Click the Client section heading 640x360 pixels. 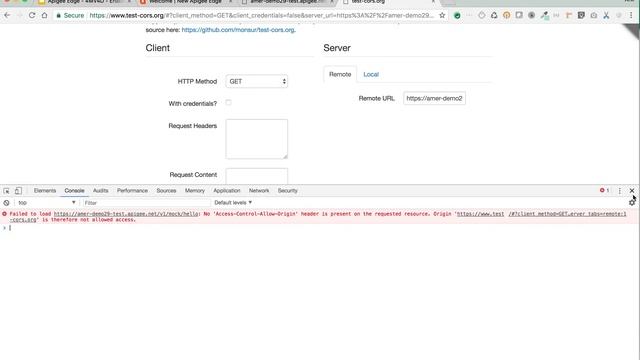(x=158, y=48)
